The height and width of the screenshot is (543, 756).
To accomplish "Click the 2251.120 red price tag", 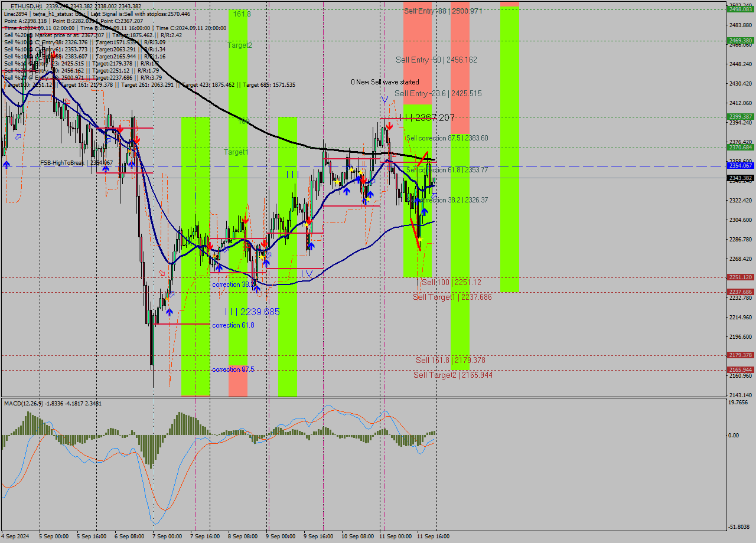I will pyautogui.click(x=740, y=277).
